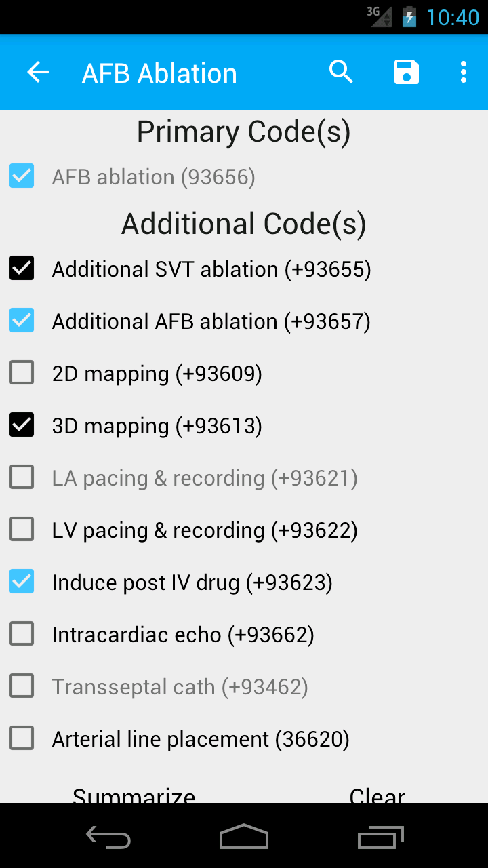Tap Android Recent Apps icon

pyautogui.click(x=380, y=837)
